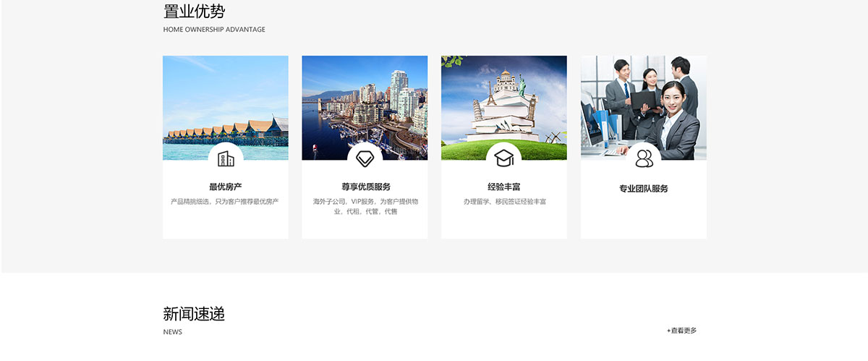Click the NEWS subtitle text
Screen dimensions: 868x361
coord(173,332)
